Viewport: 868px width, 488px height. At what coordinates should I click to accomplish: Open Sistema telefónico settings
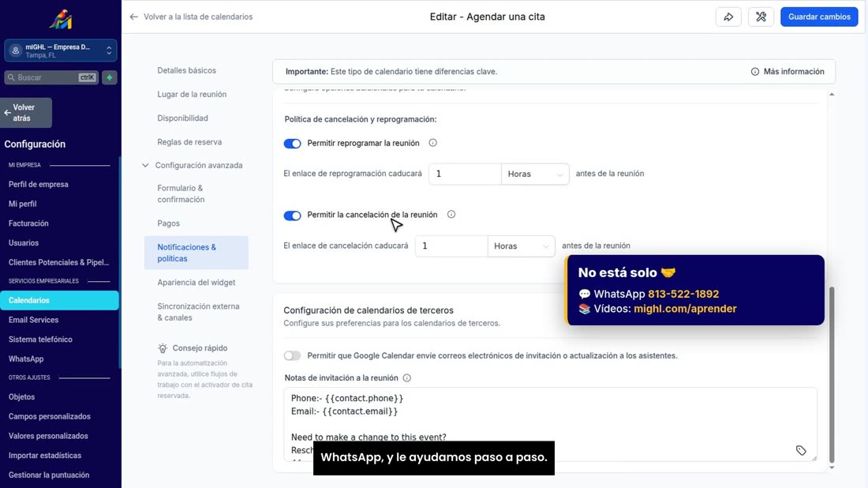coord(40,339)
